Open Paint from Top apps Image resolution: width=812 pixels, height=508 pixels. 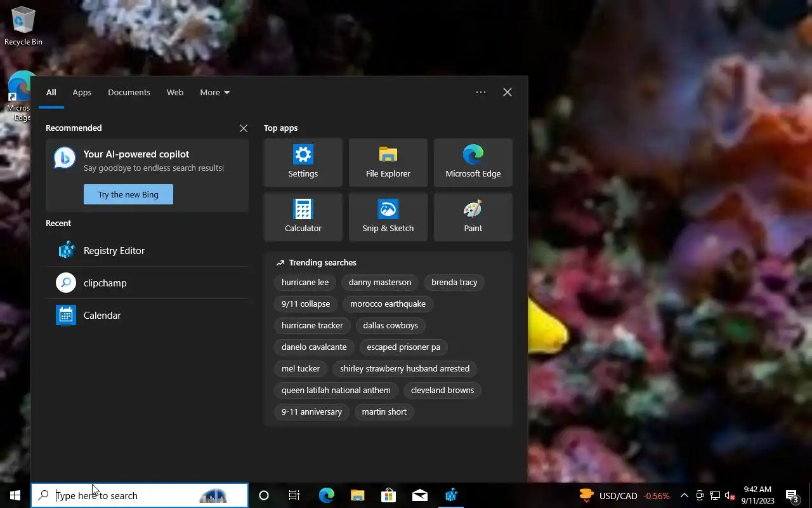click(x=473, y=217)
